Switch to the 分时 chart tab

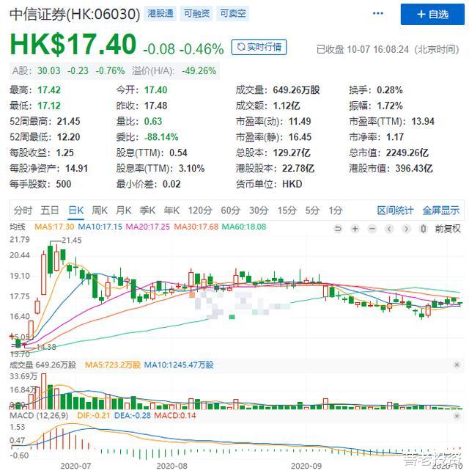click(23, 210)
